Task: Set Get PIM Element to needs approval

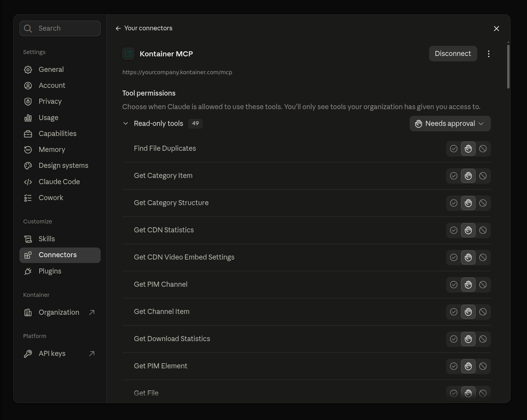Action: (468, 366)
